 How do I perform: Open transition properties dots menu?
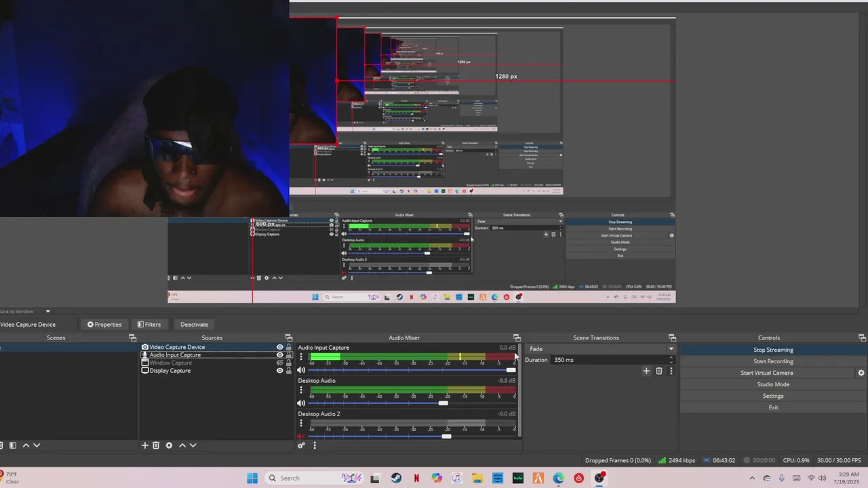[x=671, y=371]
